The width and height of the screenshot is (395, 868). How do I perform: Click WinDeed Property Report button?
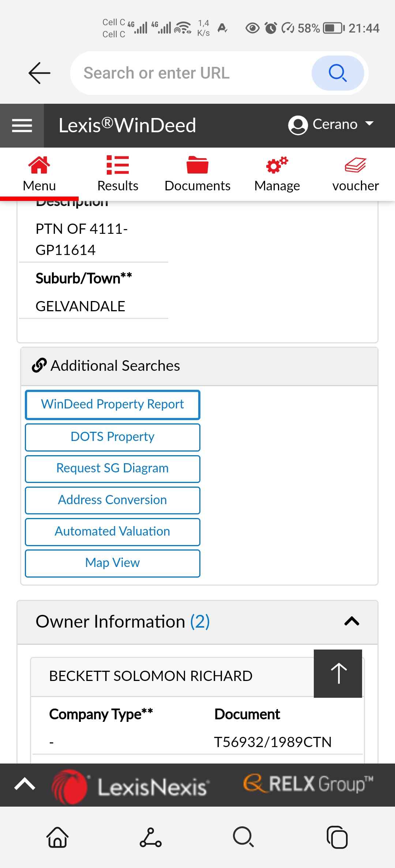point(113,404)
